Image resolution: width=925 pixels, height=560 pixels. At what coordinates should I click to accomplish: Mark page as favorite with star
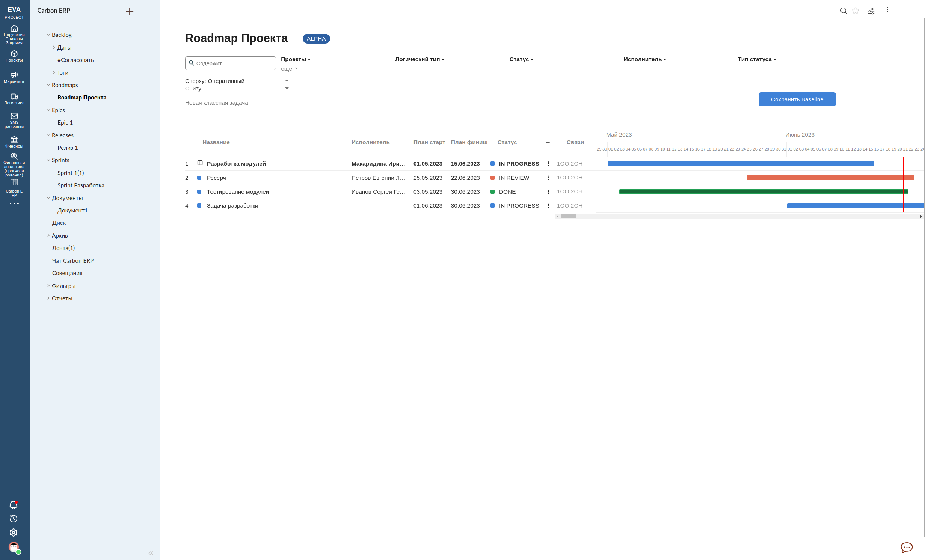(856, 11)
